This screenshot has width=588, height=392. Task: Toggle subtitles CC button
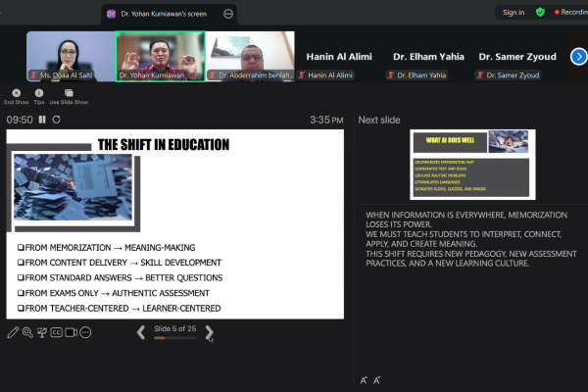(56, 332)
